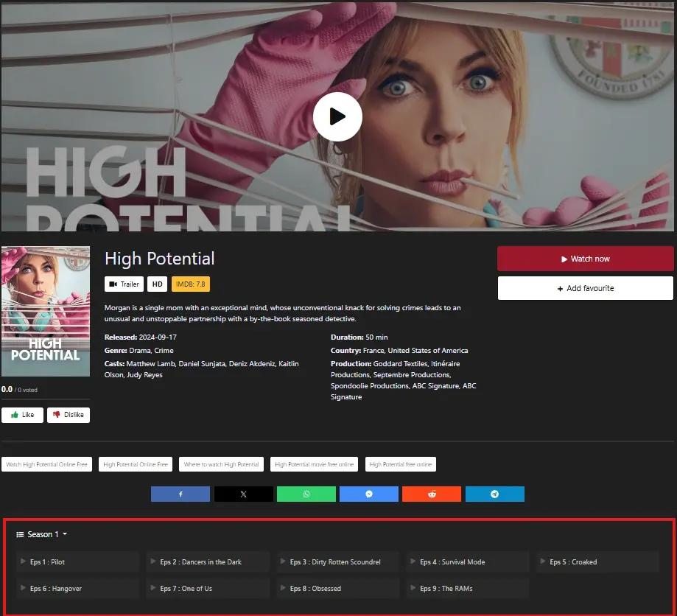The width and height of the screenshot is (677, 616).
Task: Open cast member Judy Reyes
Action: coord(144,375)
